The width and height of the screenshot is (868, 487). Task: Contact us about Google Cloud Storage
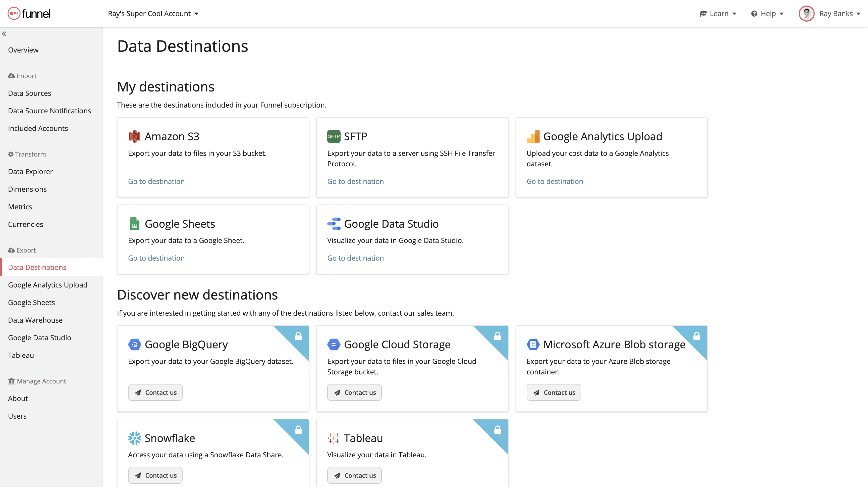pyautogui.click(x=354, y=392)
